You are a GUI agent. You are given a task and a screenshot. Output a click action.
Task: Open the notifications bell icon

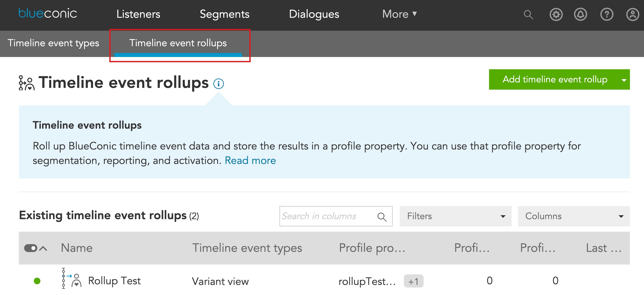[x=580, y=14]
